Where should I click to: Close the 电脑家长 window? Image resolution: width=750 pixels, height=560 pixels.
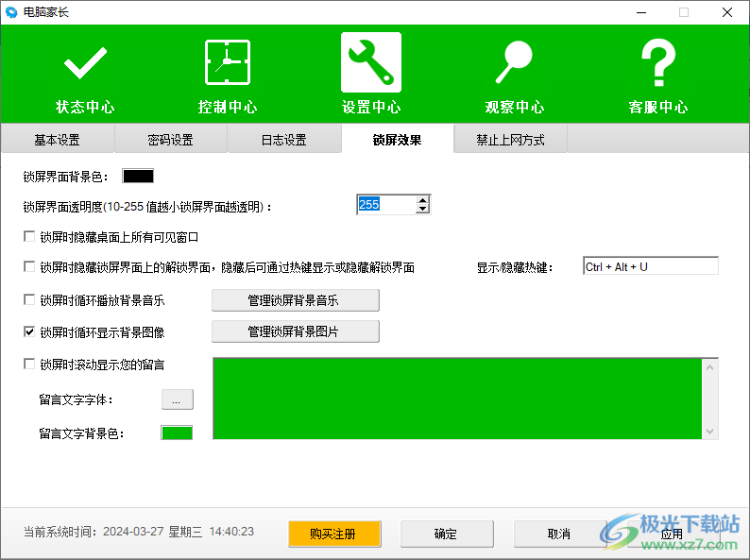727,12
